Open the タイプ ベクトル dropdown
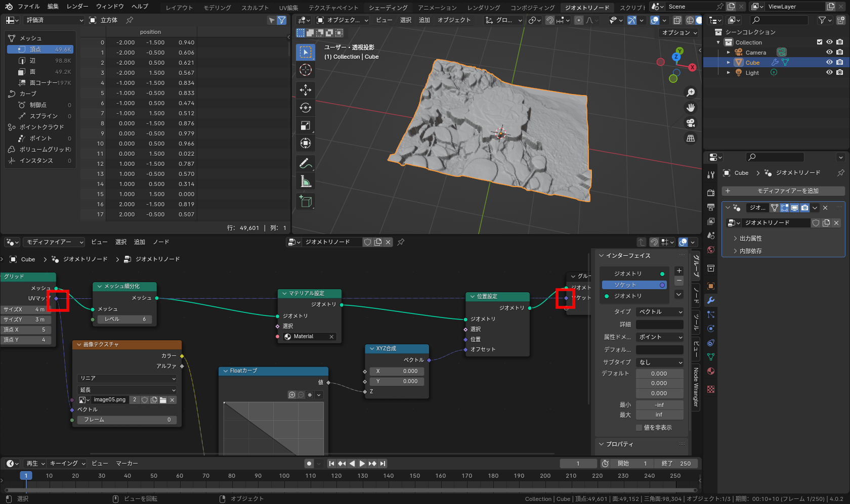850x504 pixels. pyautogui.click(x=660, y=312)
